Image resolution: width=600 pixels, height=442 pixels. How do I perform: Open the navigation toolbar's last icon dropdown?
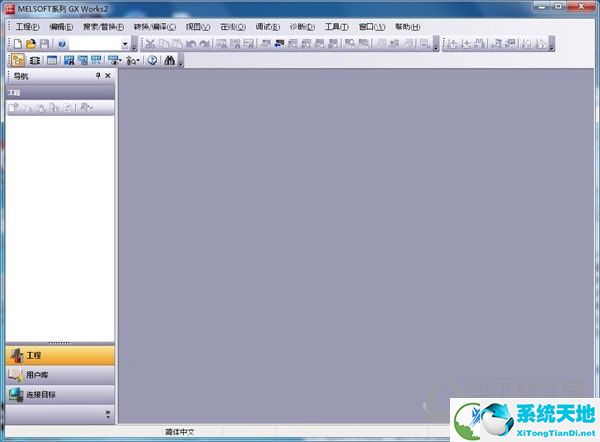[86, 108]
